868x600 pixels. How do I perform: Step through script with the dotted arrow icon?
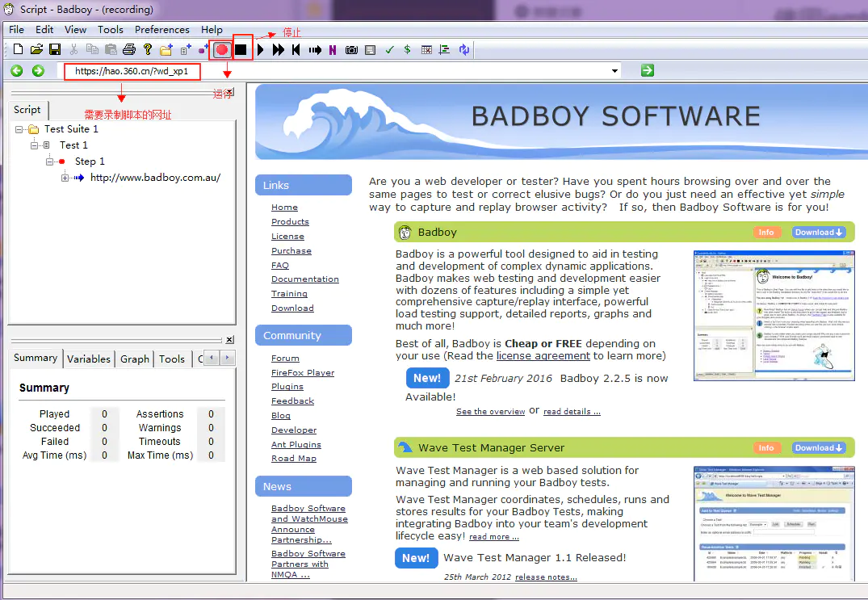(315, 50)
